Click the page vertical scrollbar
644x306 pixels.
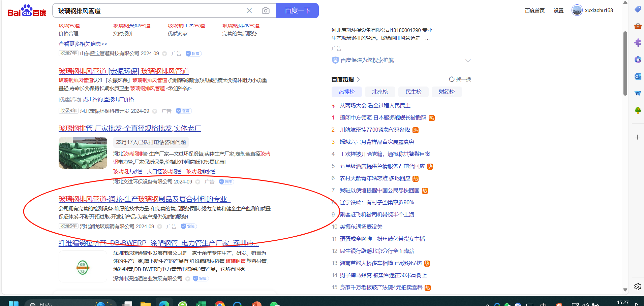click(x=625, y=64)
